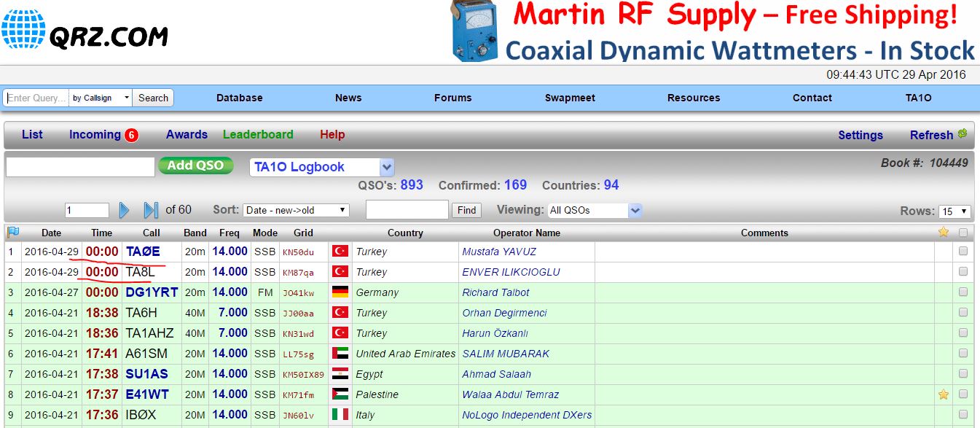
Task: Click Germany flag in DG1YRT row
Action: tap(340, 292)
